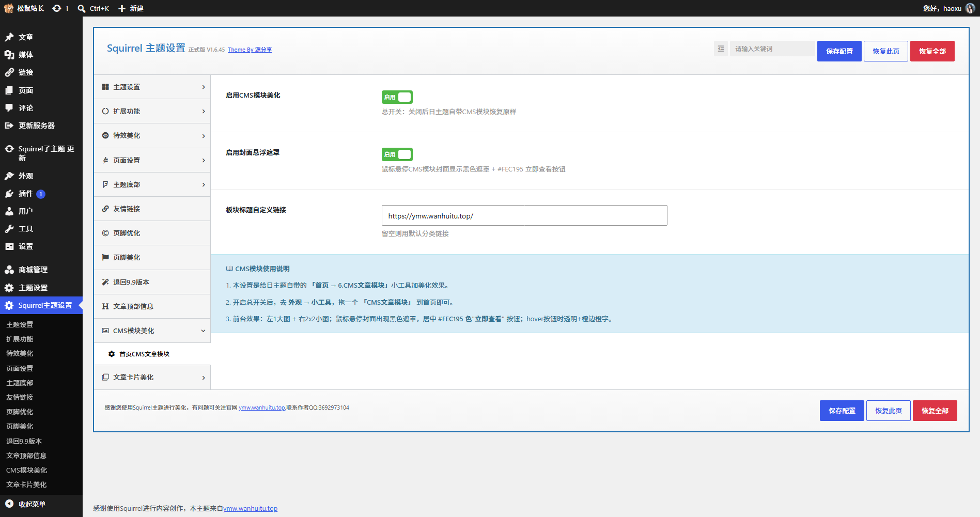
Task: Click the 商城管理 icon
Action: click(9, 270)
